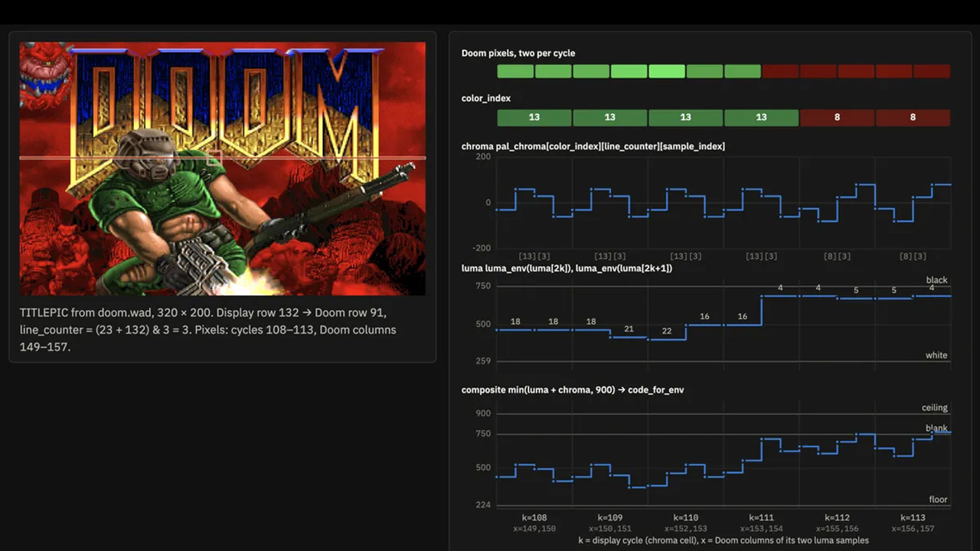This screenshot has width=980, height=551.
Task: Click the horizontal scanline marker on the Doom image
Action: click(x=223, y=158)
